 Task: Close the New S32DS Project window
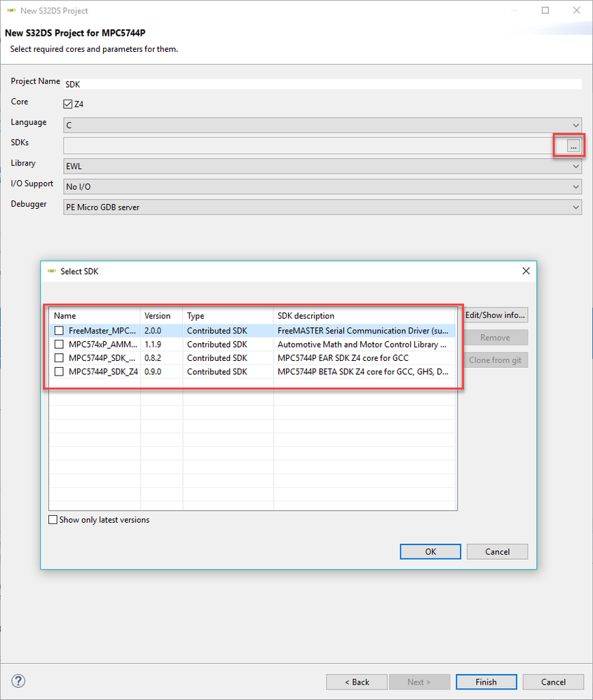pos(576,11)
